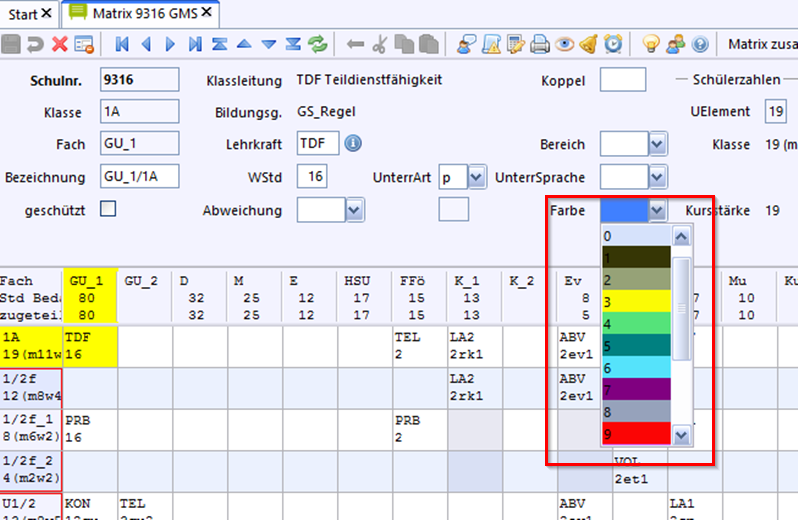The width and height of the screenshot is (798, 520).
Task: Choose gray-blue color 8
Action: coord(636,411)
